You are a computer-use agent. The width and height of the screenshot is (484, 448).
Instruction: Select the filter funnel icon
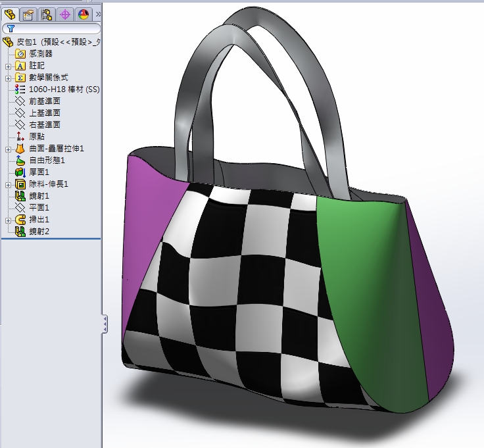pos(11,29)
